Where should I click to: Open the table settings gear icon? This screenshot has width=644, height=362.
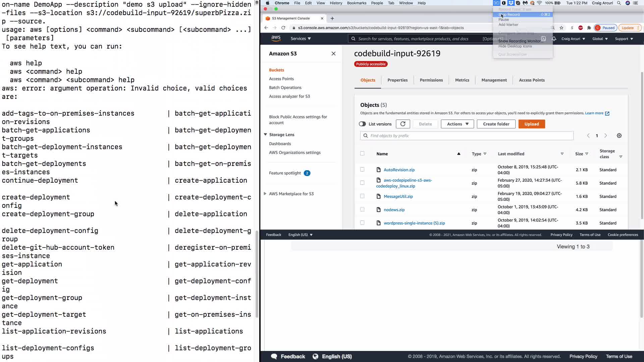pyautogui.click(x=619, y=136)
